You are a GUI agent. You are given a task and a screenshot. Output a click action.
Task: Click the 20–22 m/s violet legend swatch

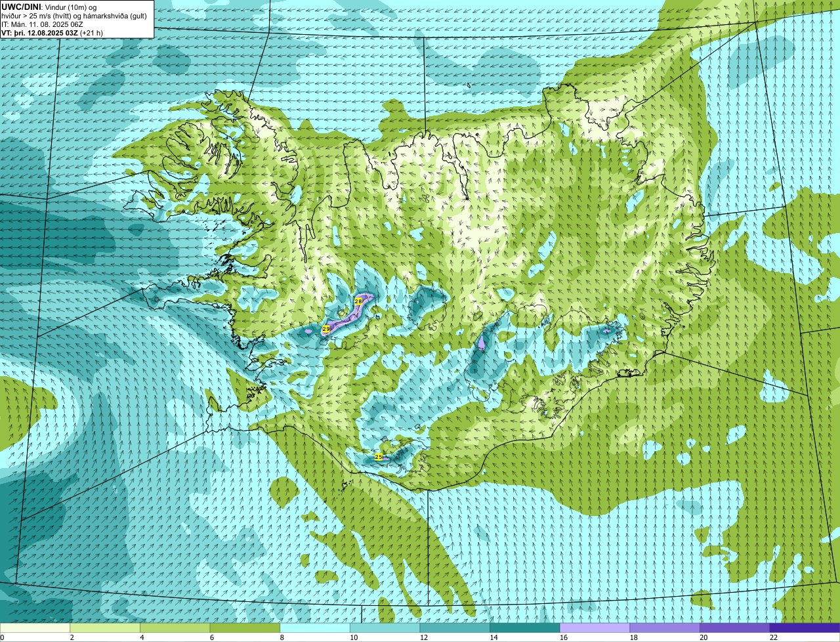[x=734, y=628]
